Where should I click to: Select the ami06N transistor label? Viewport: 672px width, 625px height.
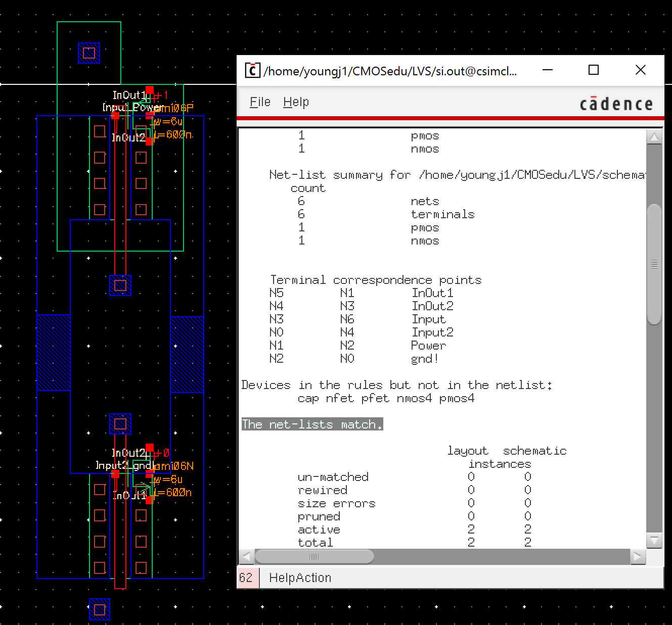[173, 466]
